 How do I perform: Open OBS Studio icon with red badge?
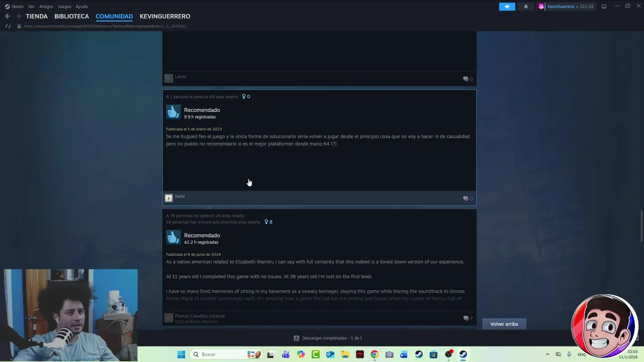[x=448, y=354]
